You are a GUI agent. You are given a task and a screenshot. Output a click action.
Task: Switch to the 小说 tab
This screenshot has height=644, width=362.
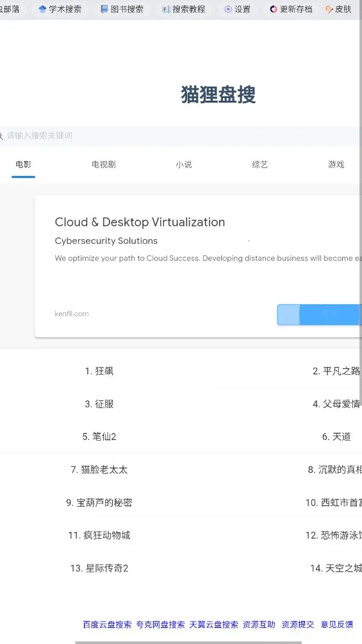[183, 165]
